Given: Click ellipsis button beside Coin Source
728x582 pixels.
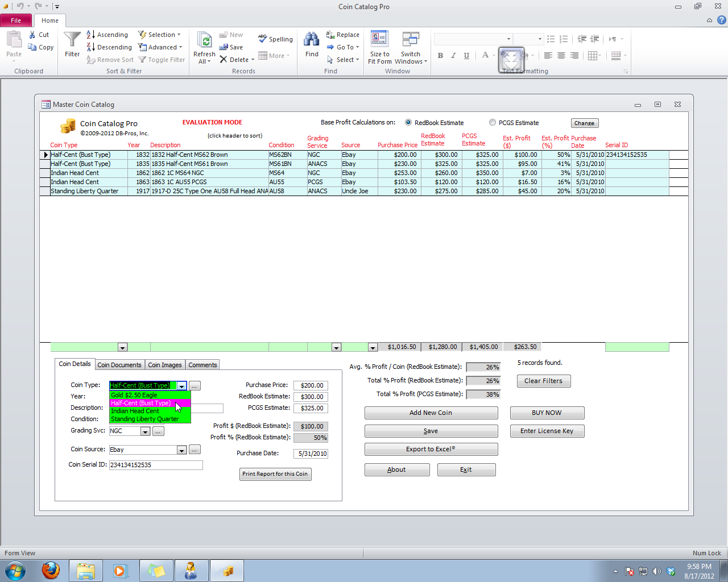Looking at the screenshot, I should (x=195, y=450).
